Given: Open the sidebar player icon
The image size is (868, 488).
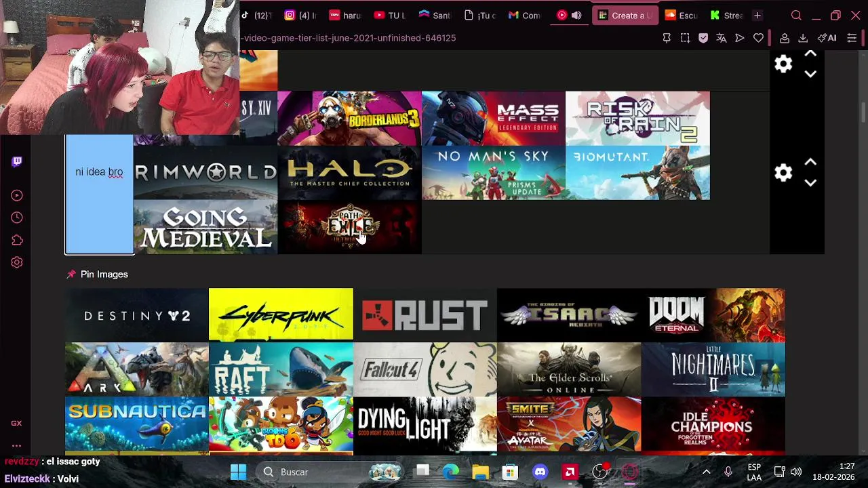Looking at the screenshot, I should pyautogui.click(x=17, y=195).
